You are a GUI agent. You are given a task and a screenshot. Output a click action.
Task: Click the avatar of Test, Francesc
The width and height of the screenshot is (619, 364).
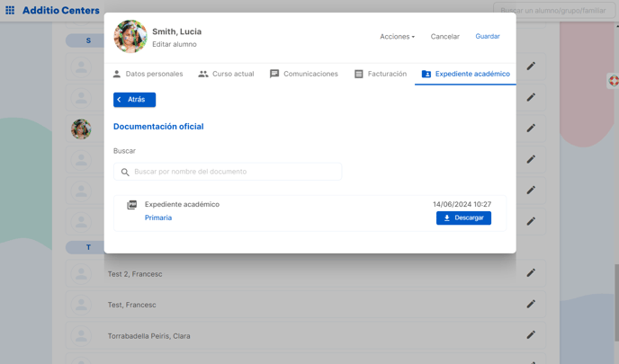(x=81, y=305)
